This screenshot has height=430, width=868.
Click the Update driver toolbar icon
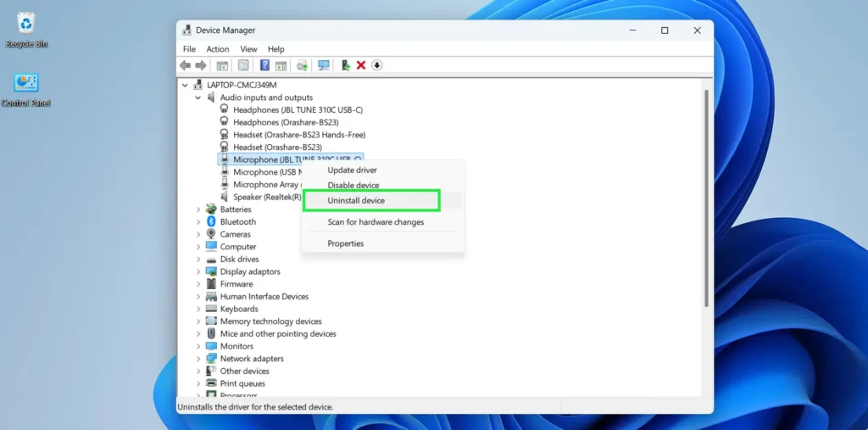(302, 65)
